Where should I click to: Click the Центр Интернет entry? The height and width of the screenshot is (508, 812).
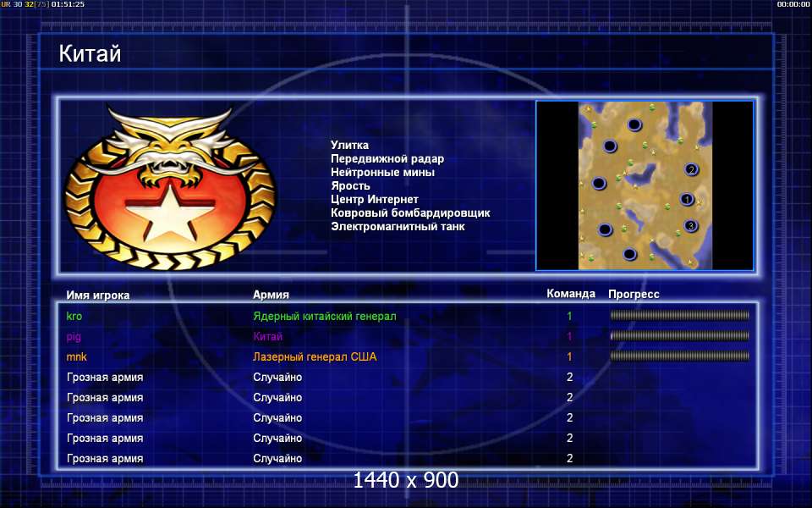(x=375, y=199)
